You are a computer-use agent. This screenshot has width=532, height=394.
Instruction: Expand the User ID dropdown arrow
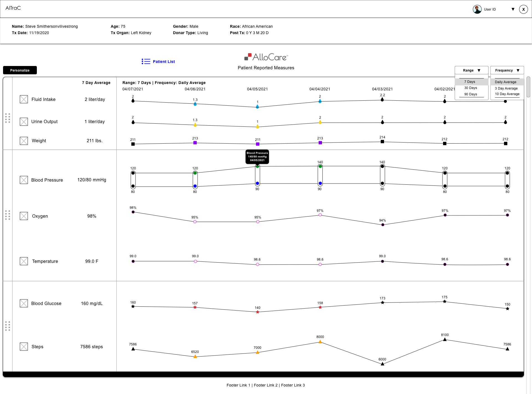coord(513,9)
